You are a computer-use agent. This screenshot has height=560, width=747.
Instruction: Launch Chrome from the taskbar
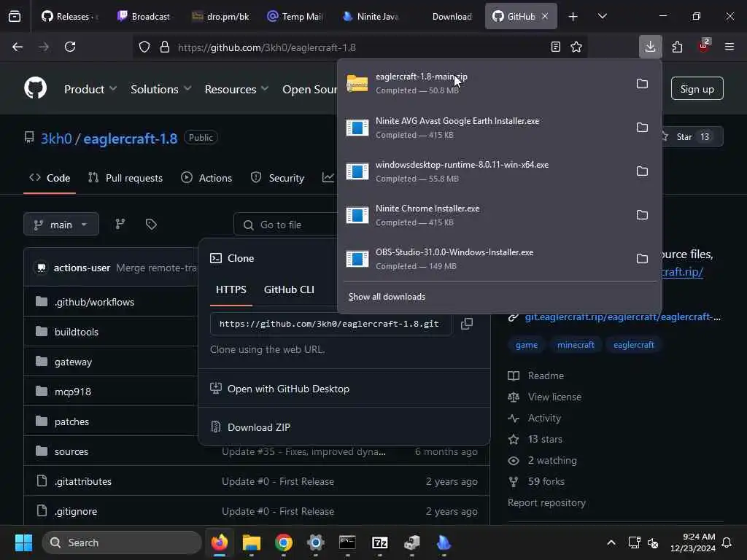pos(284,542)
